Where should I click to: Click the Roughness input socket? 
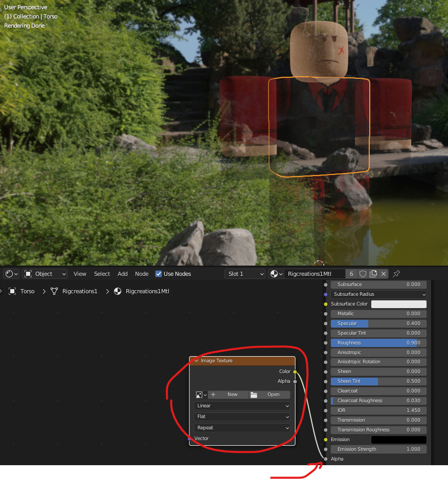pos(326,343)
